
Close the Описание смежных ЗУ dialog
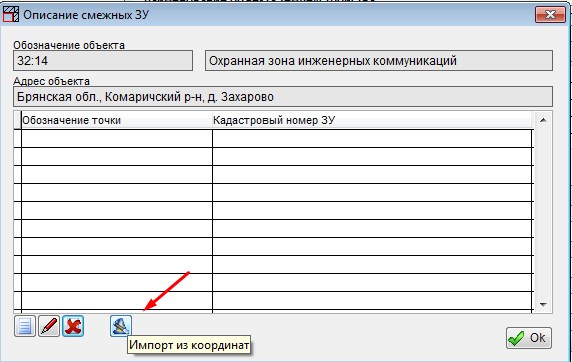(550, 15)
